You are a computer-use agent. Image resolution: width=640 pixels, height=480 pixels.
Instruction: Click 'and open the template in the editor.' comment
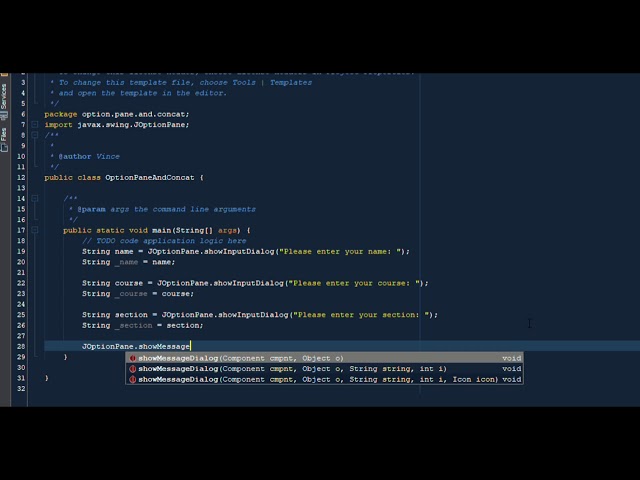pos(142,93)
